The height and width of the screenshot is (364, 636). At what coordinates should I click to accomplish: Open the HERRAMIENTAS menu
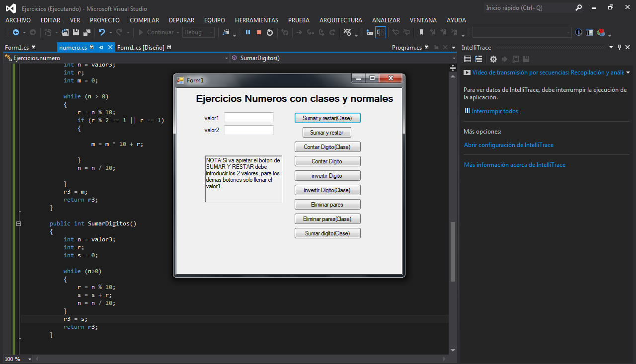(256, 20)
